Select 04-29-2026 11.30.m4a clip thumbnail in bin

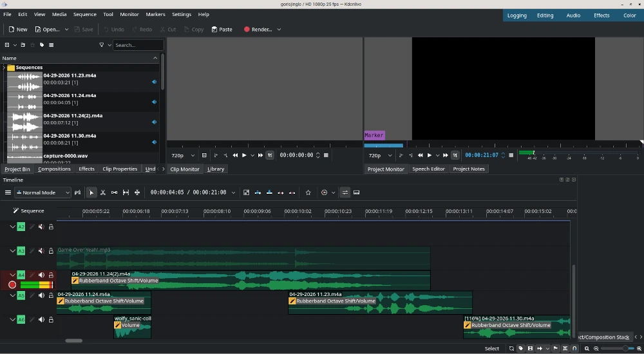(24, 142)
